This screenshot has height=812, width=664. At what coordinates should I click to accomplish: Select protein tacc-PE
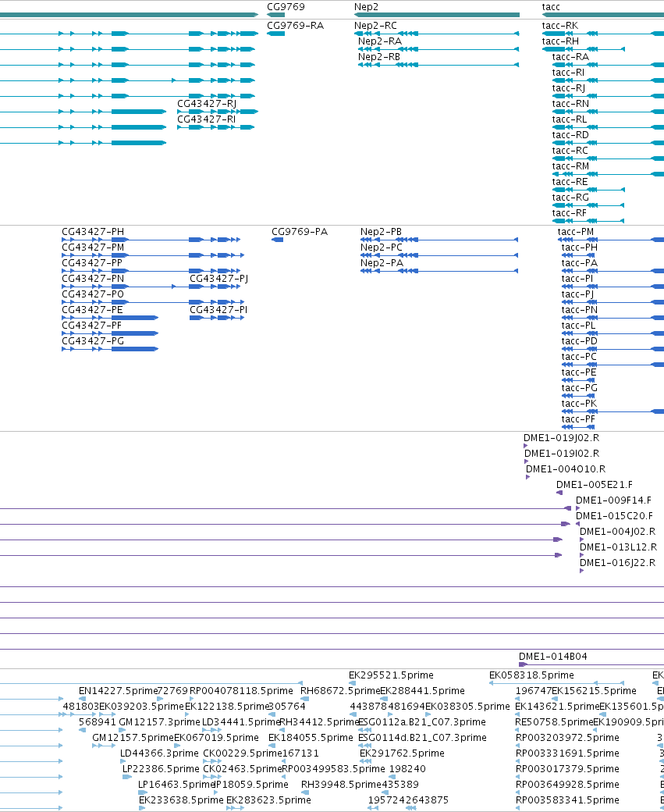click(x=579, y=372)
